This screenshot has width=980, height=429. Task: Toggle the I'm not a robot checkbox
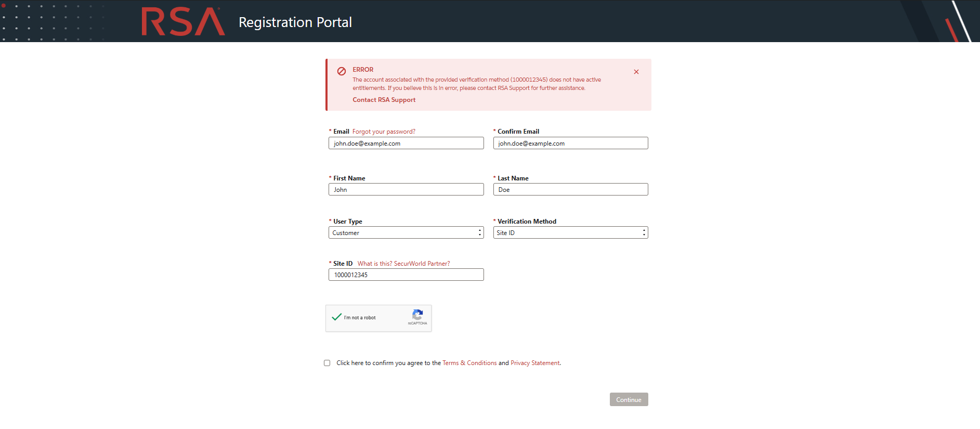tap(337, 317)
